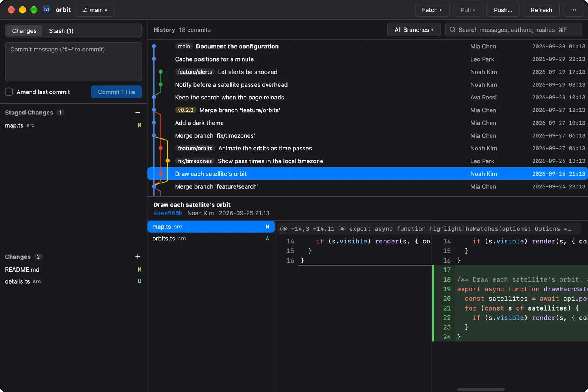The image size is (588, 392).
Task: Select staged file map.ts
Action: 73,125
